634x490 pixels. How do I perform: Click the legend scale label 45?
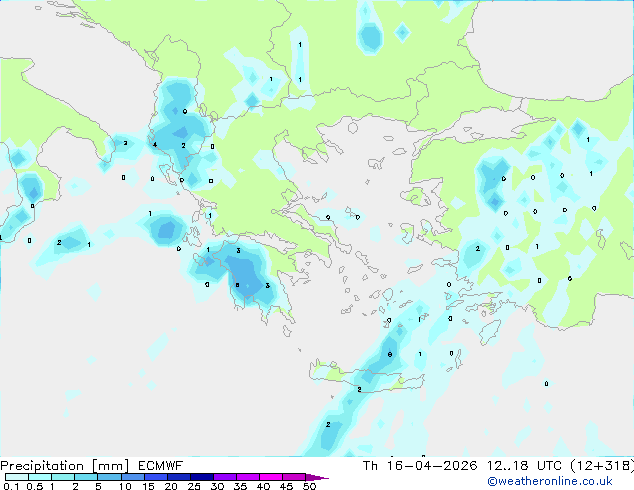coord(286,486)
